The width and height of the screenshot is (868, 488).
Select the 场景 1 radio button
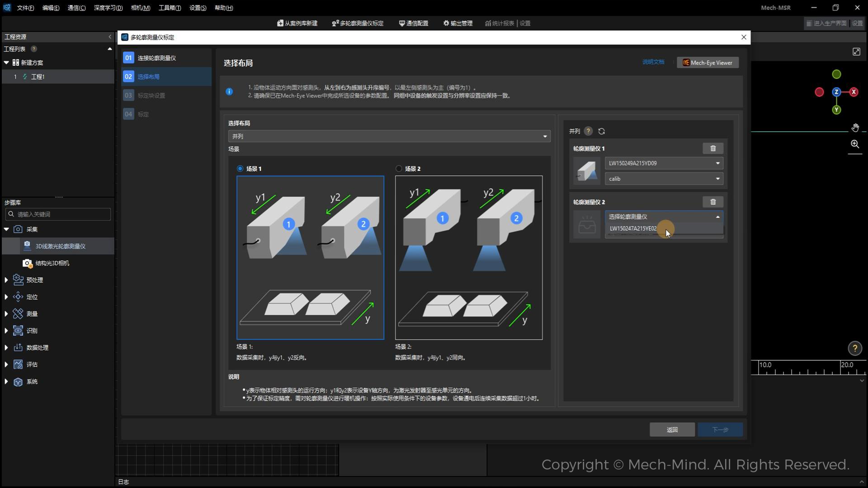tap(240, 169)
